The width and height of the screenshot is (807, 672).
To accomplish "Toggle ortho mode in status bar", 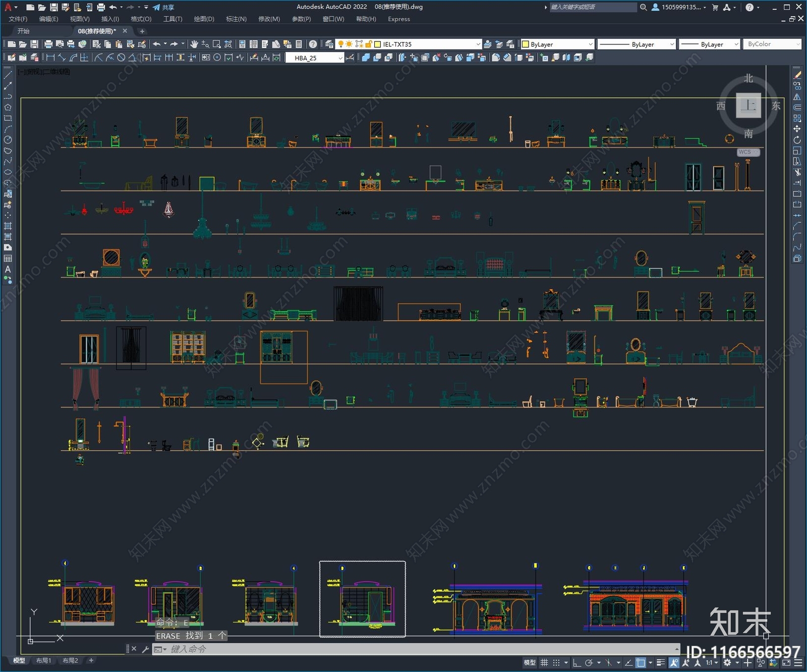I will (577, 663).
